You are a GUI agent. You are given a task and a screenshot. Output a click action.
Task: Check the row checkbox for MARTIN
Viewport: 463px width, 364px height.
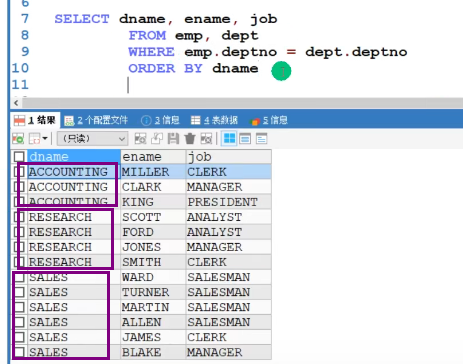pos(19,307)
